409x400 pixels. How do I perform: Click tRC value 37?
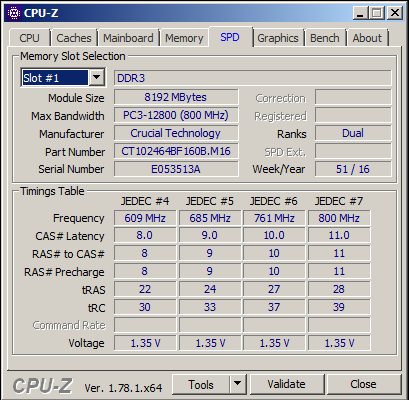(x=274, y=307)
